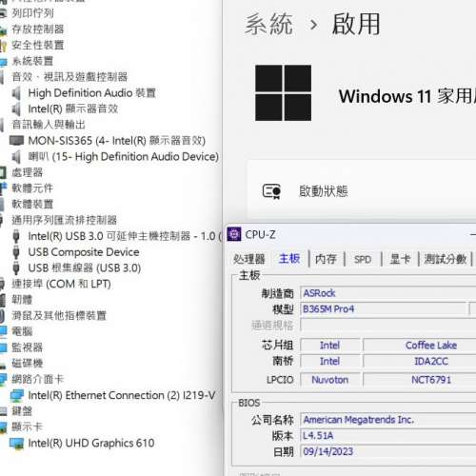Image resolution: width=476 pixels, height=476 pixels.
Task: Select the 連接埠 (COM 和 LPT) node
Action: [61, 284]
